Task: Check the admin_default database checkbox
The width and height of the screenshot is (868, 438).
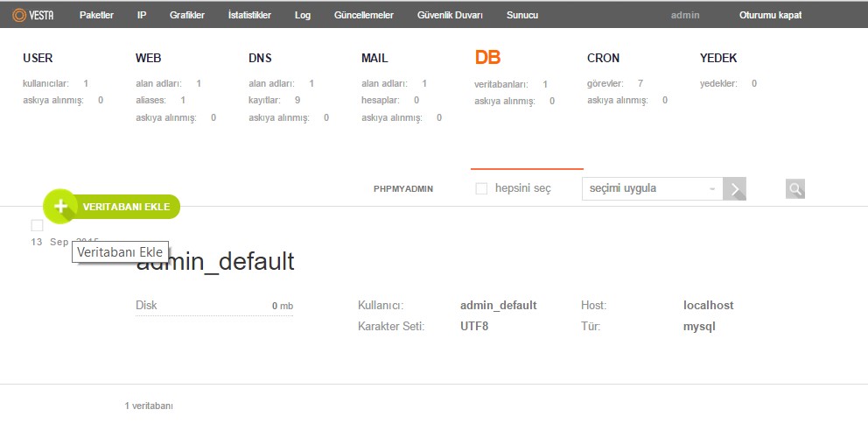Action: tap(37, 225)
